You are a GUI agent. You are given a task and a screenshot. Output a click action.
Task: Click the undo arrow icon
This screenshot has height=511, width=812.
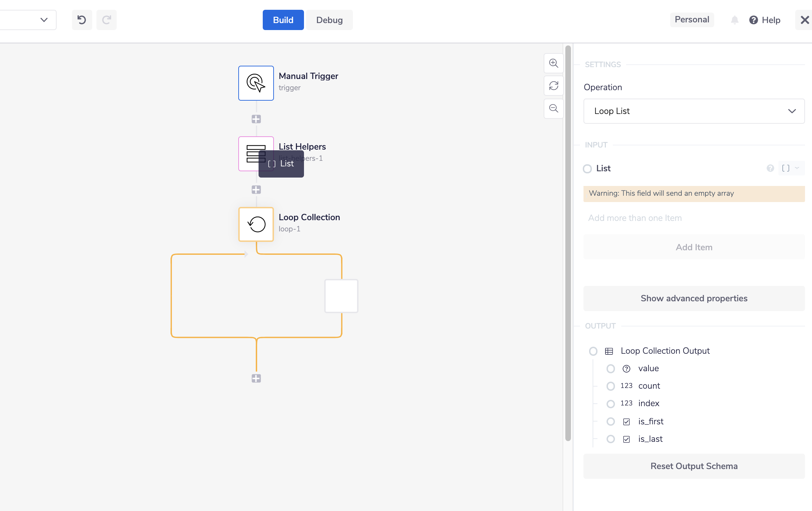coord(82,20)
